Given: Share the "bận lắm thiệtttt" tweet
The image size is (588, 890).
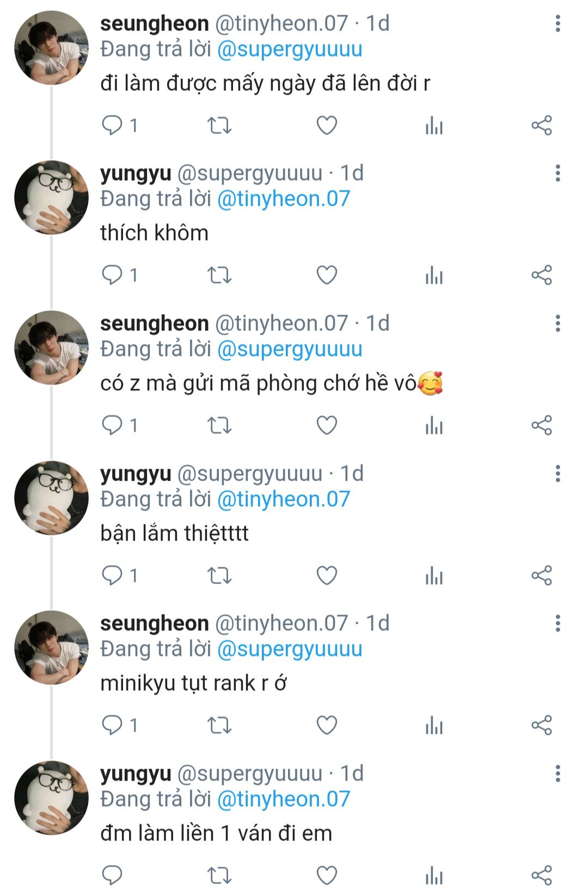Looking at the screenshot, I should click(x=542, y=575).
